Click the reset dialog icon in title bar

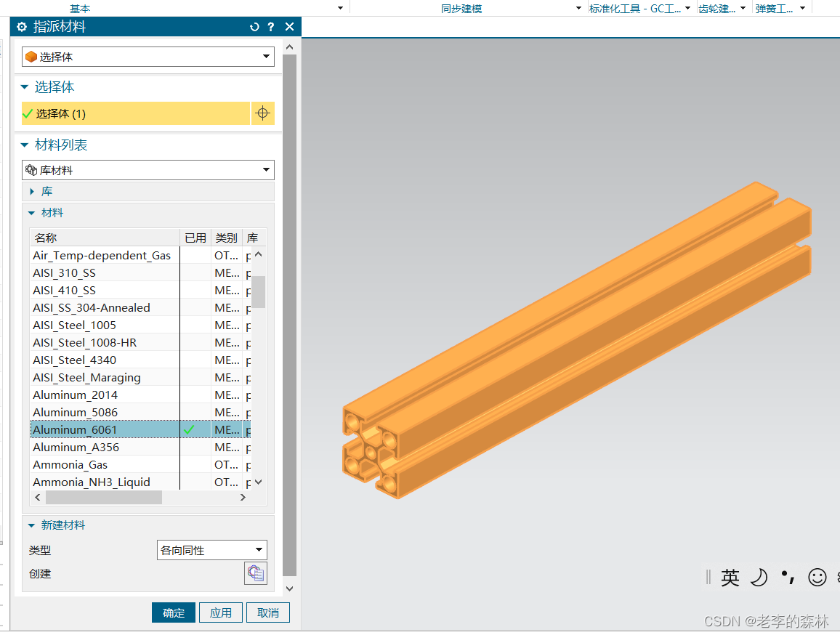click(254, 27)
